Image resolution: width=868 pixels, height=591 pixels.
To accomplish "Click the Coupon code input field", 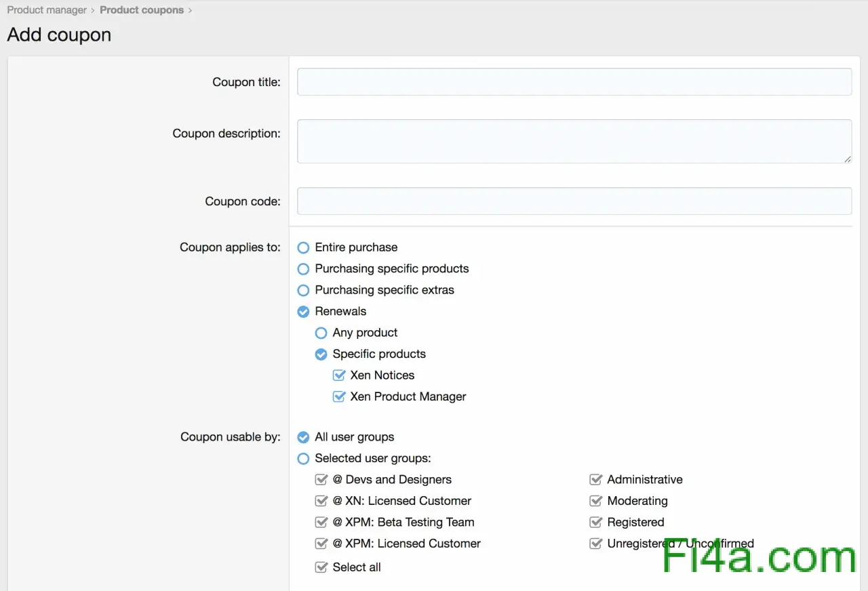I will 574,201.
